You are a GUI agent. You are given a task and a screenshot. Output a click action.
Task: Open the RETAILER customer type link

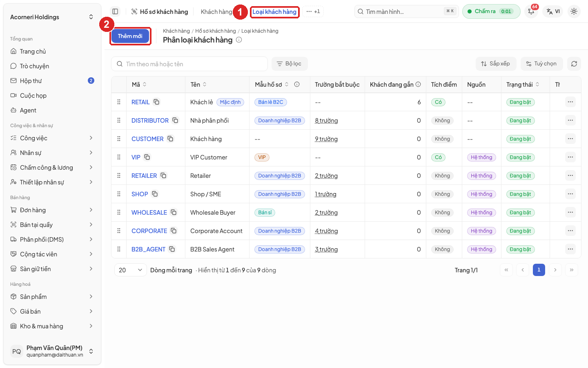click(x=144, y=175)
